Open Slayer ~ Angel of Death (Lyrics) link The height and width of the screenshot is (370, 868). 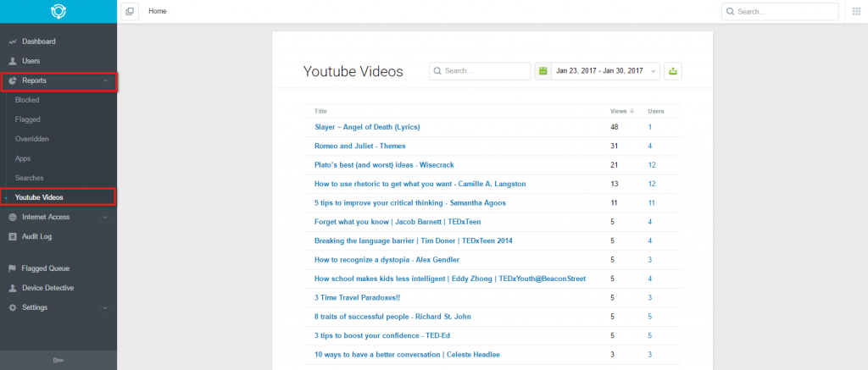(x=367, y=127)
